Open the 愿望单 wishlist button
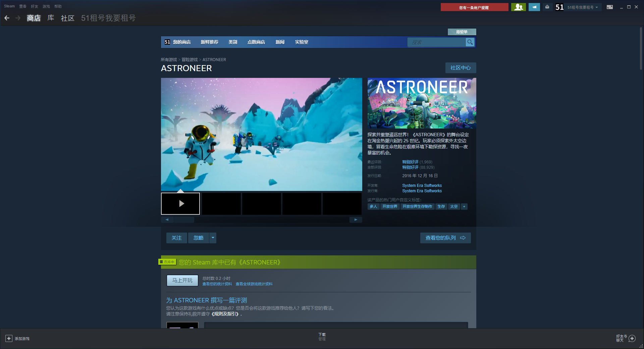 [462, 32]
